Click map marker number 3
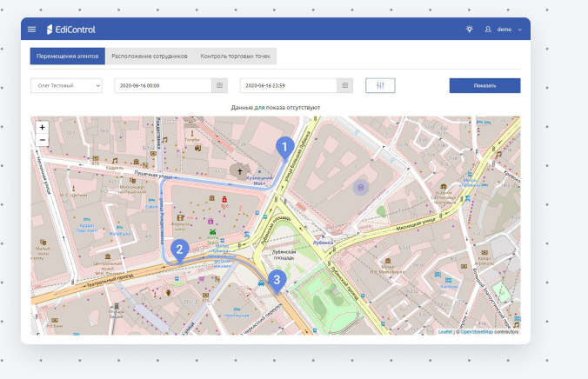 pyautogui.click(x=277, y=279)
